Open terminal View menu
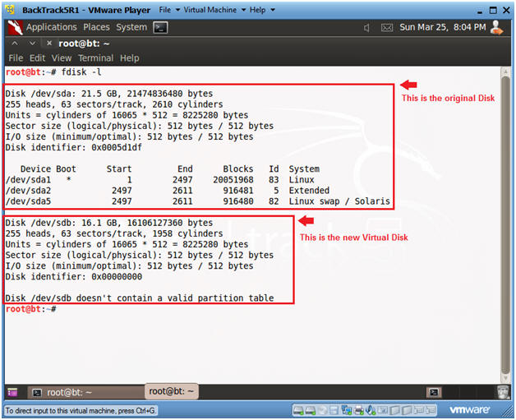516x420 pixels. point(61,58)
